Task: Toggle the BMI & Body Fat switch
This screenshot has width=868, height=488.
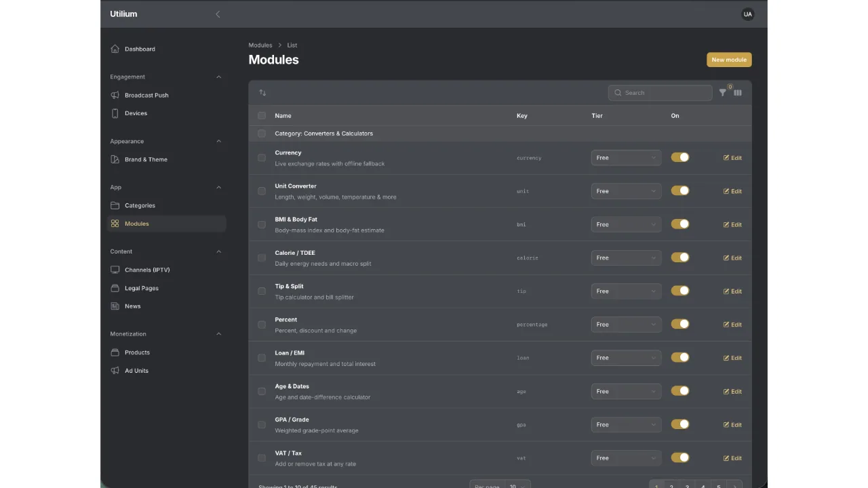Action: point(680,224)
